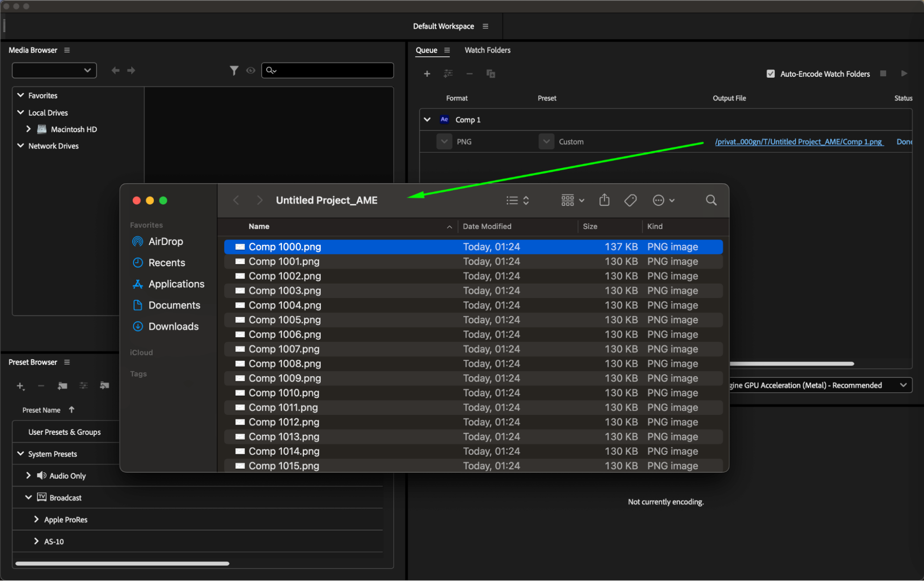
Task: Click the Finder search magnifier icon
Action: pos(711,200)
